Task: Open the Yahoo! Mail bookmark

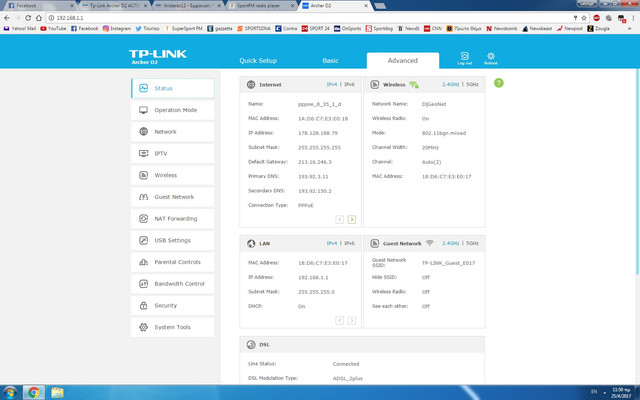Action: click(20, 29)
